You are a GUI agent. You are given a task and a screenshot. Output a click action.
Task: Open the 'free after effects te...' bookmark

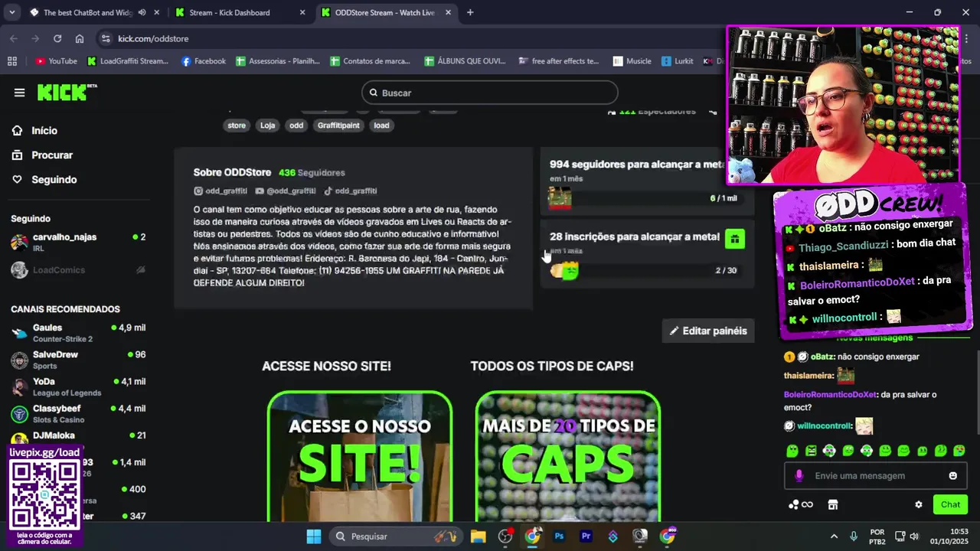(x=558, y=61)
